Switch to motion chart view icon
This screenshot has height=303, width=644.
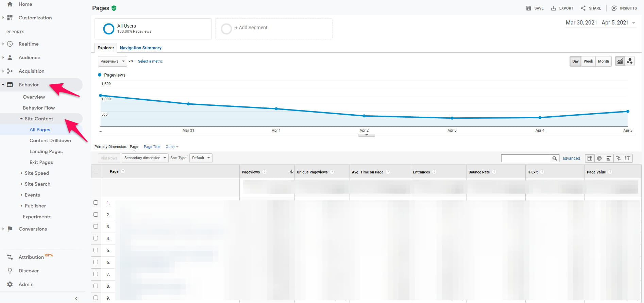(x=630, y=61)
